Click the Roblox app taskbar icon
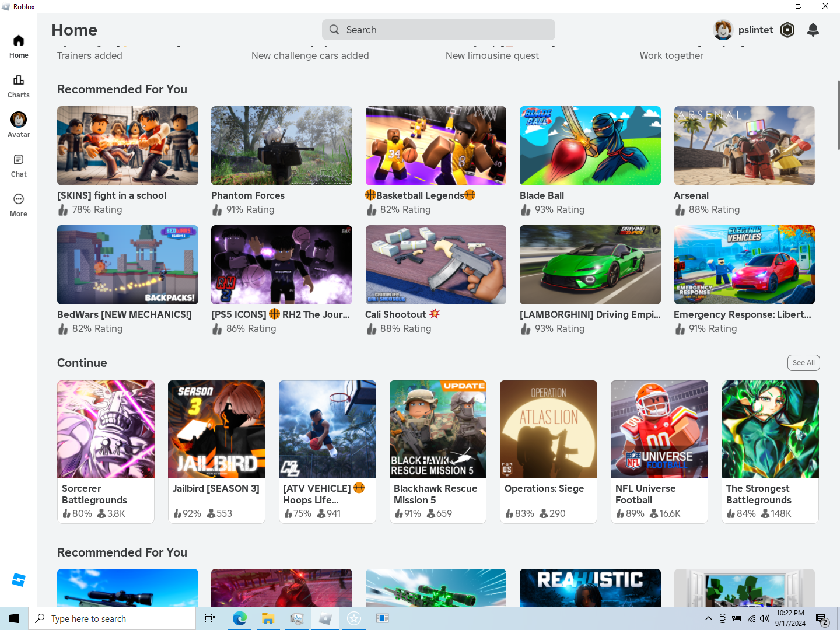The height and width of the screenshot is (630, 840). (325, 618)
